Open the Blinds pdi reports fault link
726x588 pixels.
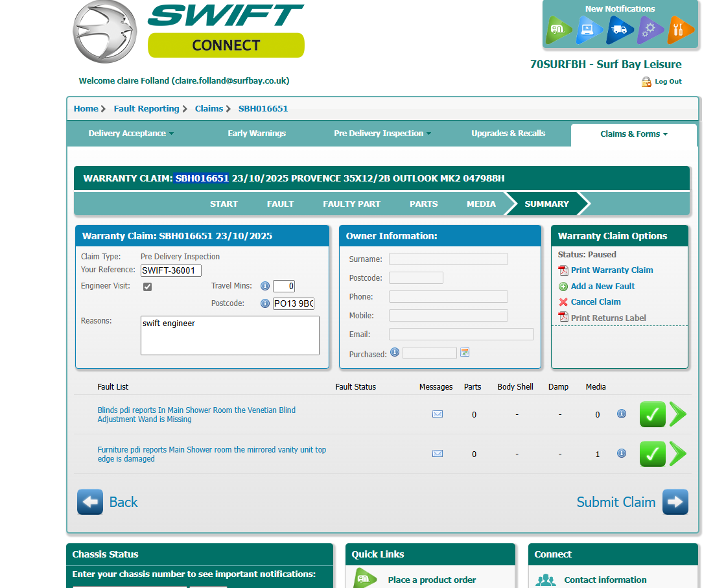point(196,414)
